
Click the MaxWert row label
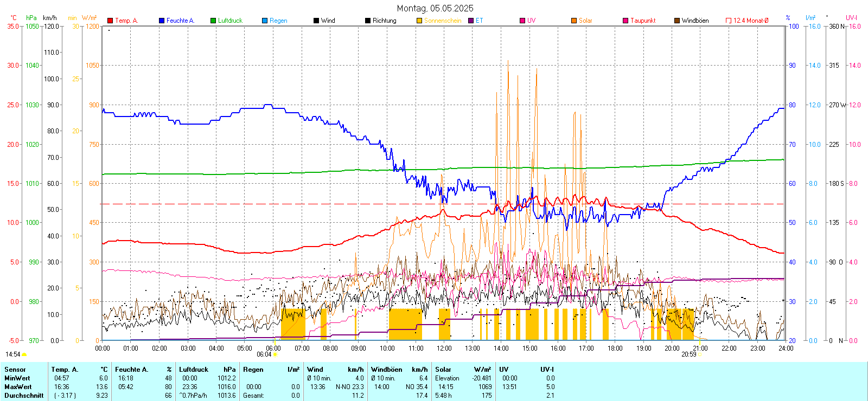[x=18, y=387]
